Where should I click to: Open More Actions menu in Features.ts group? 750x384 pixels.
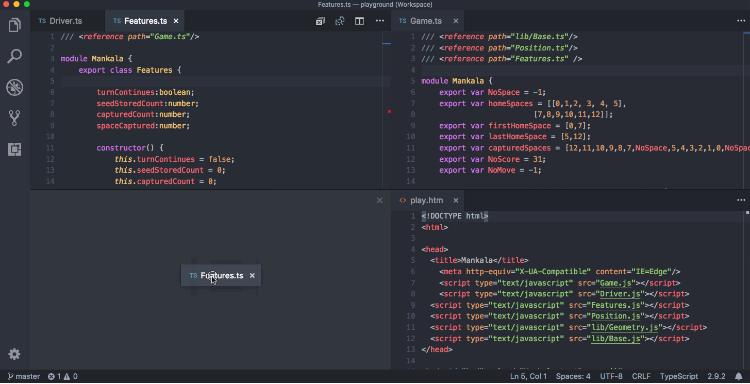pyautogui.click(x=380, y=21)
